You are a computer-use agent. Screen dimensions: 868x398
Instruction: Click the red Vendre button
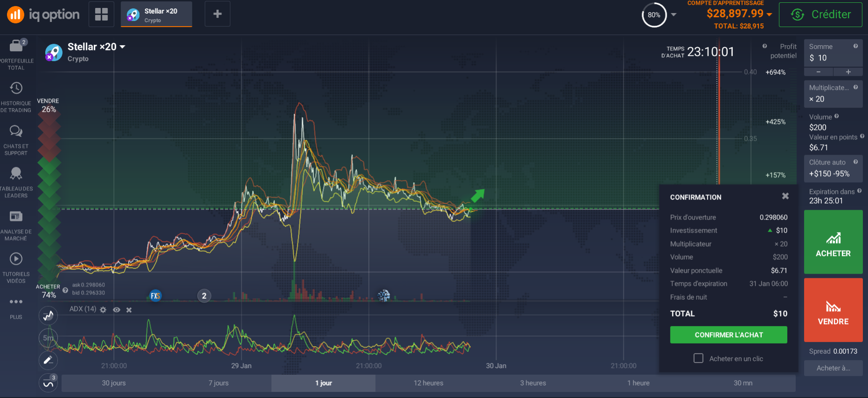coord(833,310)
